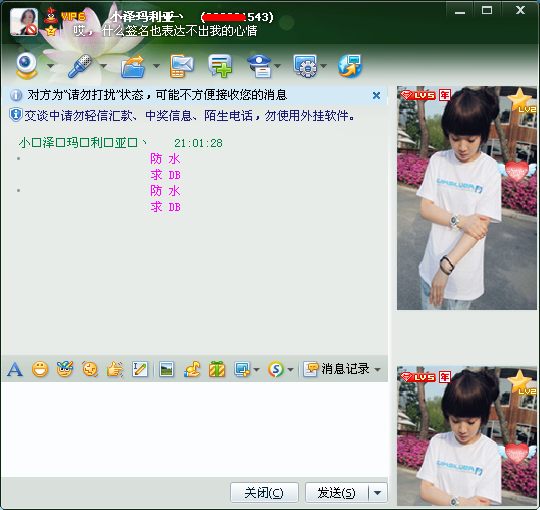Open the contact's QQ show image
The image size is (540, 510).
tap(467, 198)
